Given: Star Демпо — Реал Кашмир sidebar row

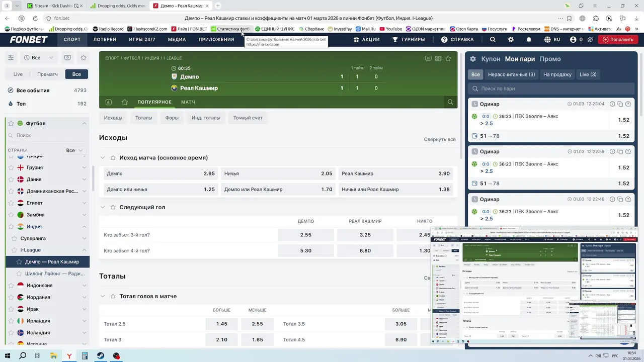Looking at the screenshot, I should 19,262.
